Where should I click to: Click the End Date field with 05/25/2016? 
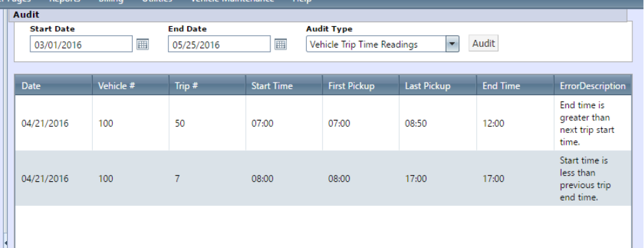(x=219, y=44)
